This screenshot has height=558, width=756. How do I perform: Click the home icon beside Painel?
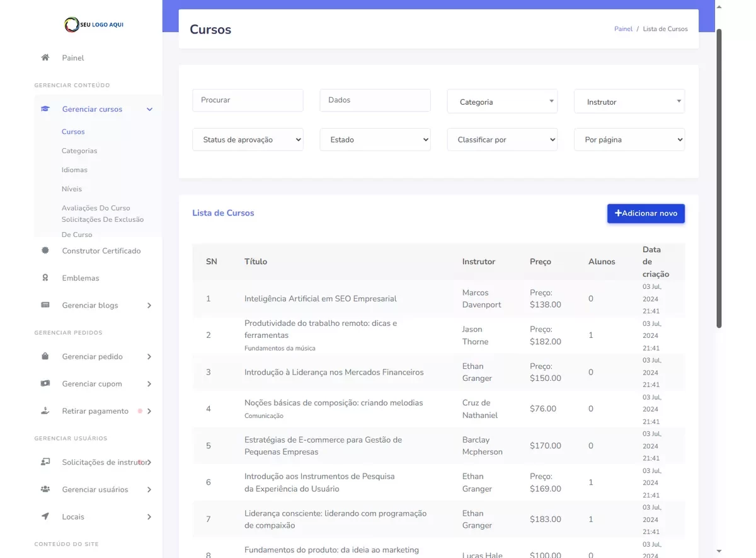click(x=45, y=57)
